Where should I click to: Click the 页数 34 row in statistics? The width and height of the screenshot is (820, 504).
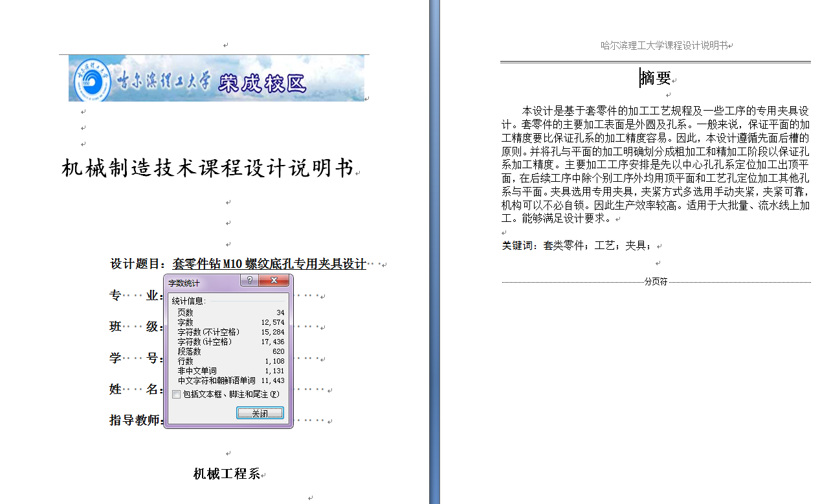[231, 312]
